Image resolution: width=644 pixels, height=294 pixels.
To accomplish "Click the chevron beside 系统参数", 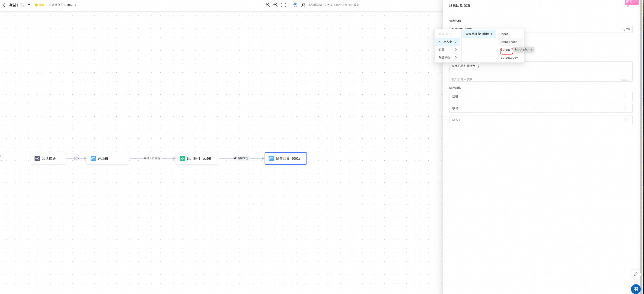I will (456, 57).
